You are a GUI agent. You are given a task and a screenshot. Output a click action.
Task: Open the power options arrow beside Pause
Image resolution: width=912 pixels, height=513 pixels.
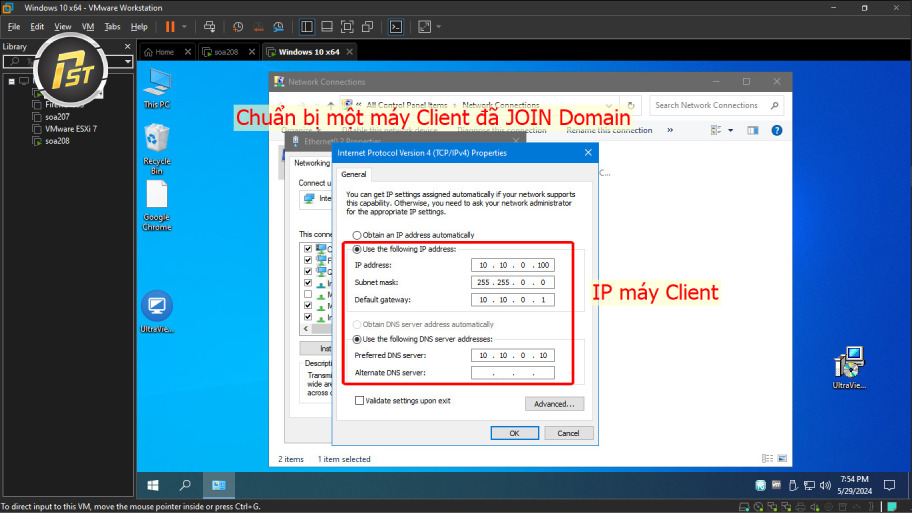[x=184, y=27]
